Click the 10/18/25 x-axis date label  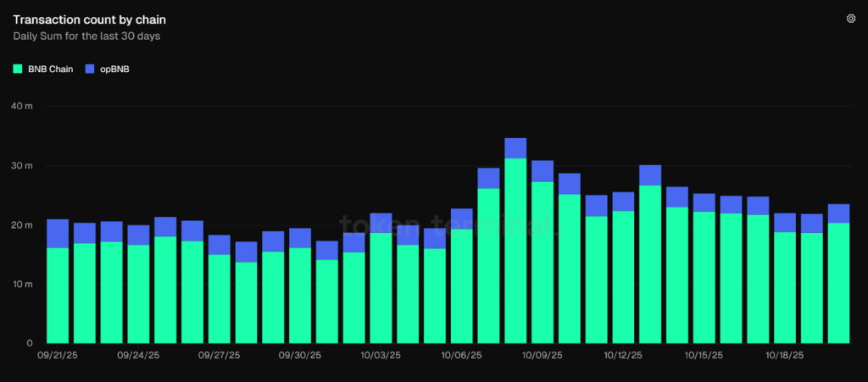click(x=784, y=356)
